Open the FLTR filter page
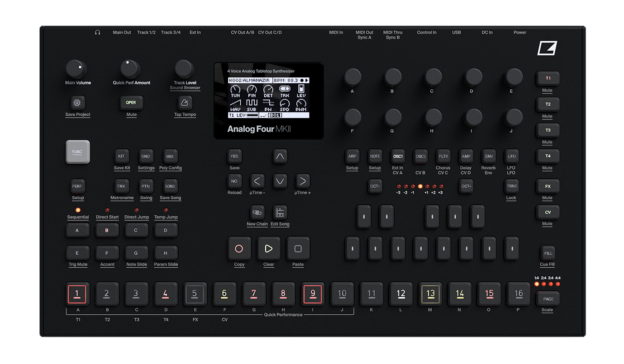Screen dimensions: 624x364 point(443,156)
